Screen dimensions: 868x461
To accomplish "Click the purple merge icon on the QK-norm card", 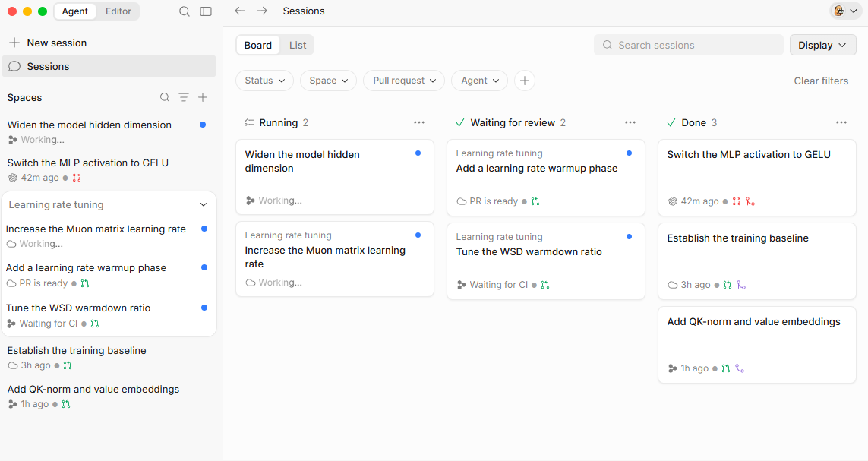I will (x=740, y=368).
